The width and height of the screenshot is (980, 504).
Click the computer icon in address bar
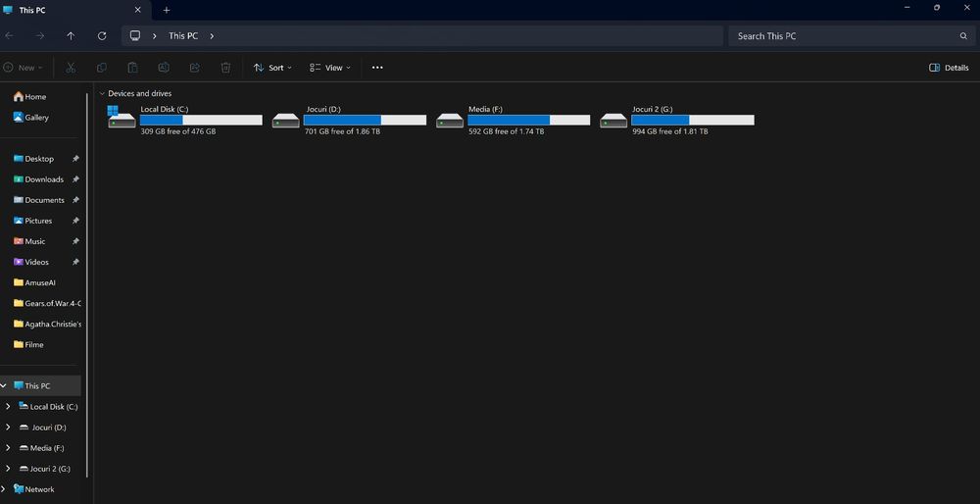click(x=135, y=35)
